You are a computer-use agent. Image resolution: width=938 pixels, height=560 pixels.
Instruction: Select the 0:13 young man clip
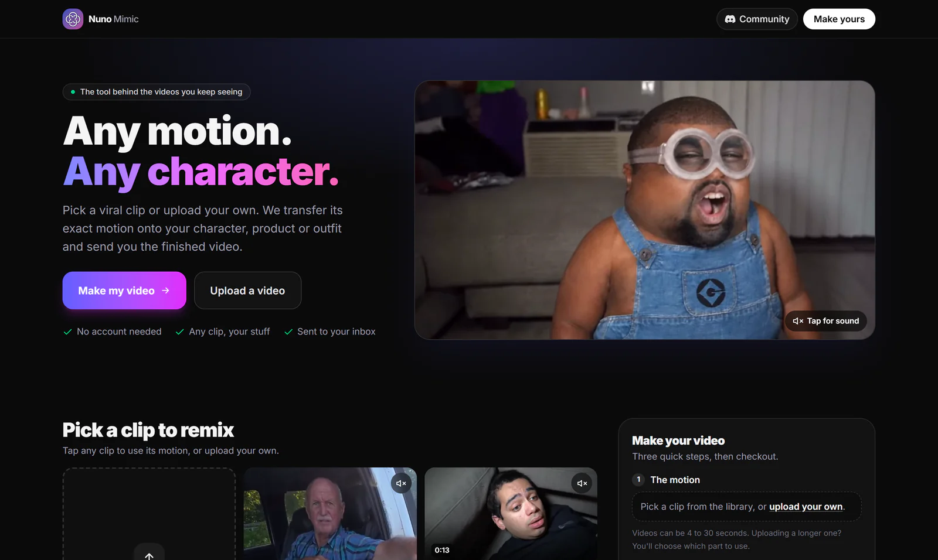(x=511, y=514)
